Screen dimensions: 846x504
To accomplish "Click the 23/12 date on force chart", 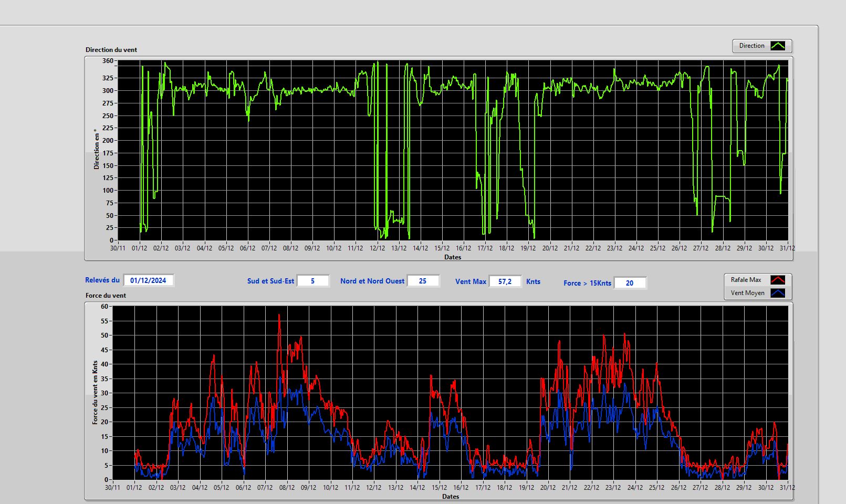I will pyautogui.click(x=613, y=488).
